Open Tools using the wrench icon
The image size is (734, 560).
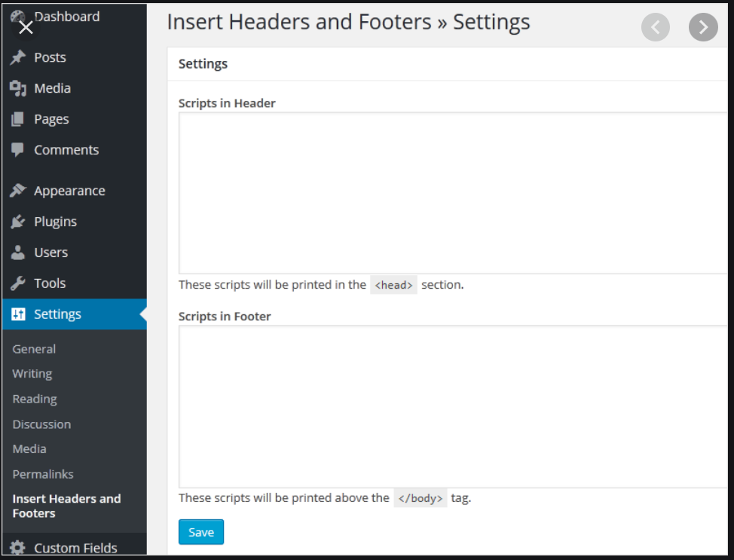(x=18, y=283)
